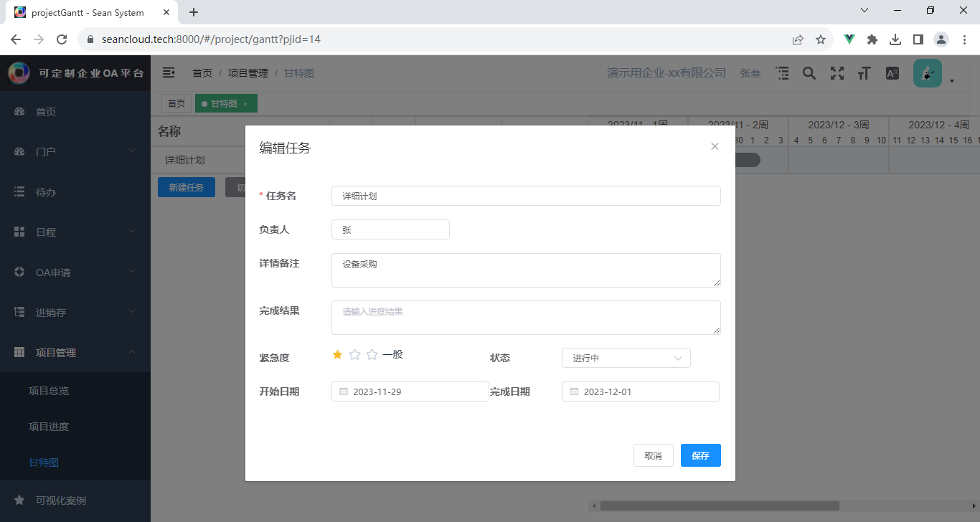The height and width of the screenshot is (522, 980).
Task: Open 可视化案例 in the sidebar
Action: [x=75, y=500]
